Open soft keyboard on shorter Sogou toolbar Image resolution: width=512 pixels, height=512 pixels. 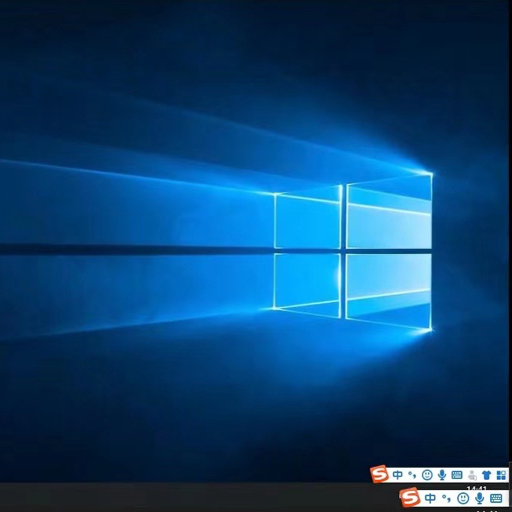pyautogui.click(x=496, y=499)
